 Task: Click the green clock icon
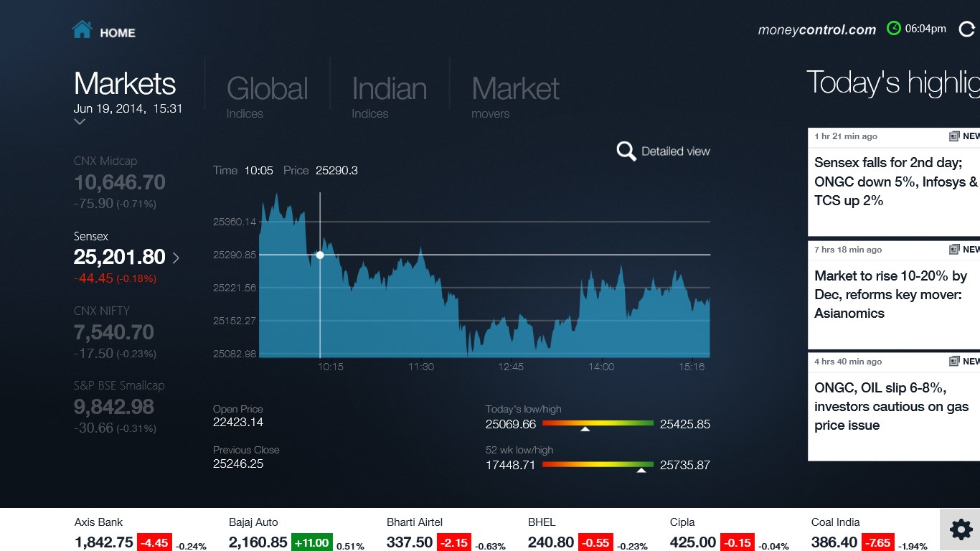click(893, 29)
